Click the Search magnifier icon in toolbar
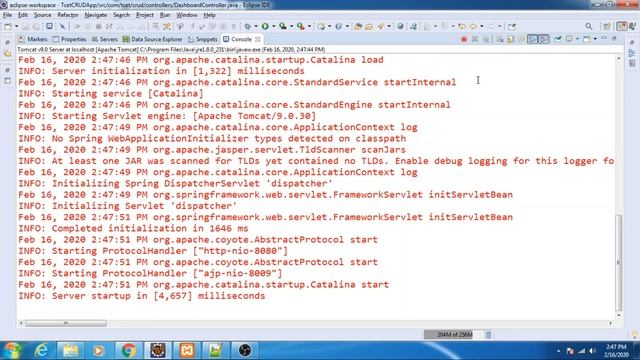The width and height of the screenshot is (640, 360). click(x=589, y=27)
